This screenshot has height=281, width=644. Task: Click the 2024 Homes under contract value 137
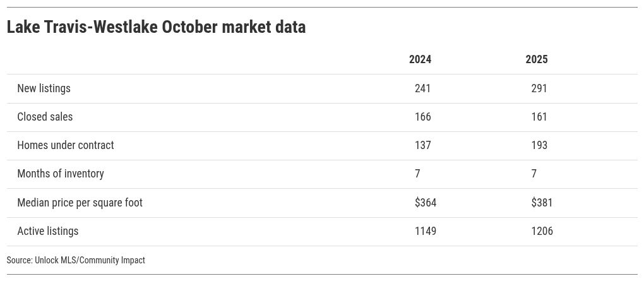tap(422, 145)
